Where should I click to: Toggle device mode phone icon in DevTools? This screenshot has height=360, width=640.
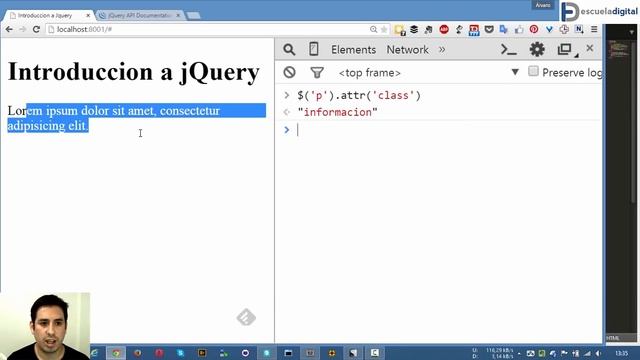coord(313,49)
